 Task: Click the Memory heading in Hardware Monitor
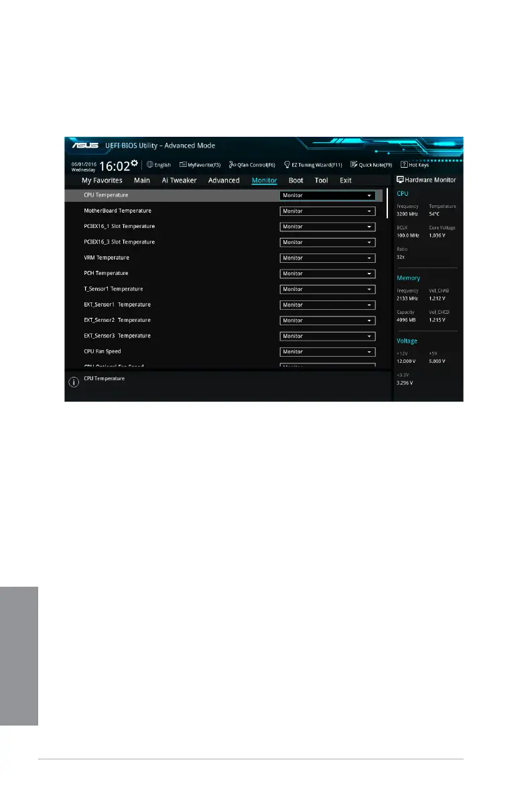click(x=408, y=278)
